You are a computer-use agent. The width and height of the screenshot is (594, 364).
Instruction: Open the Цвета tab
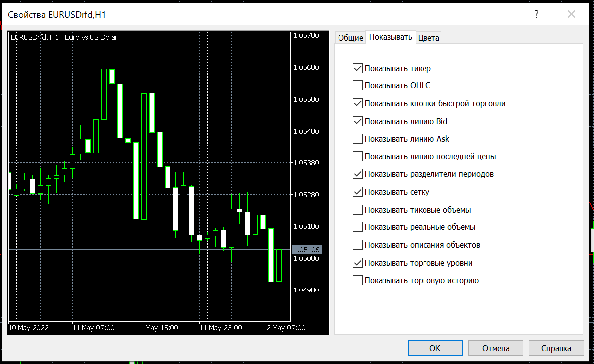(428, 38)
